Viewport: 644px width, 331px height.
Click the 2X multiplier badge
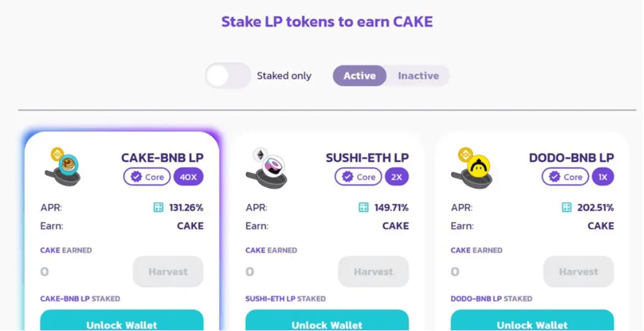(397, 177)
